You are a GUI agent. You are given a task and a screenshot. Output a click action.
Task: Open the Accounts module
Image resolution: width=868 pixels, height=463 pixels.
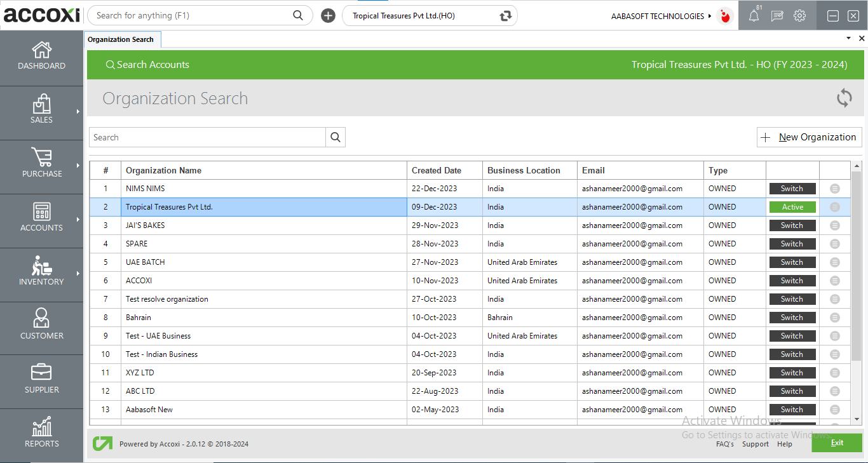(41, 219)
